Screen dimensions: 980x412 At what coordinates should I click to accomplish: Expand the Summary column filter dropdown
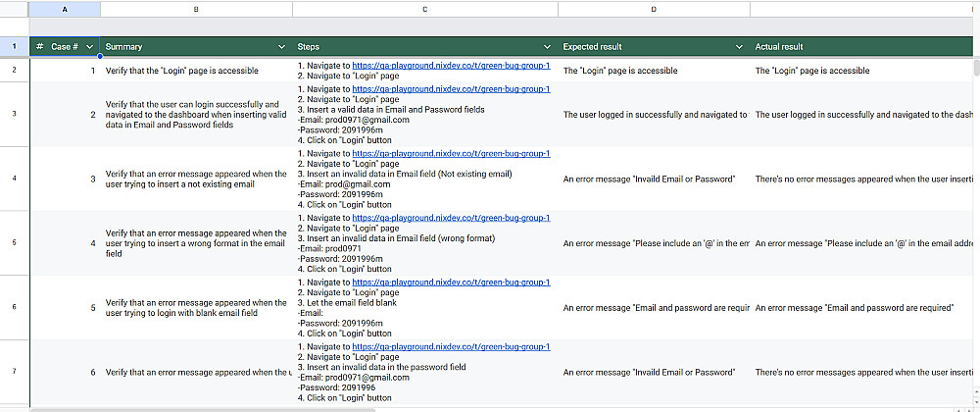click(281, 47)
